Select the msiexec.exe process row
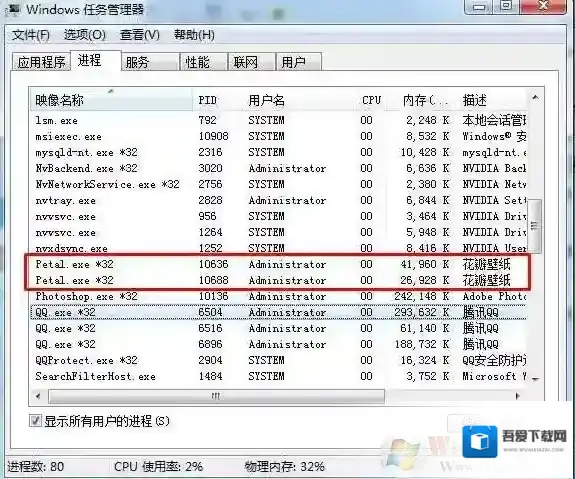 [279, 136]
